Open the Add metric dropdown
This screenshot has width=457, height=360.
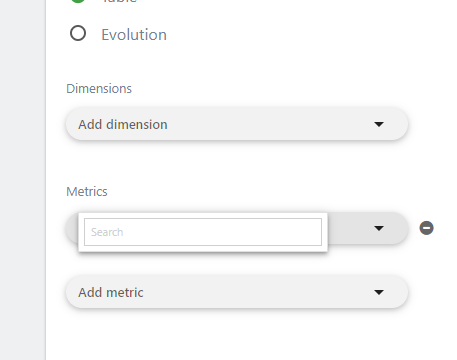(x=237, y=292)
